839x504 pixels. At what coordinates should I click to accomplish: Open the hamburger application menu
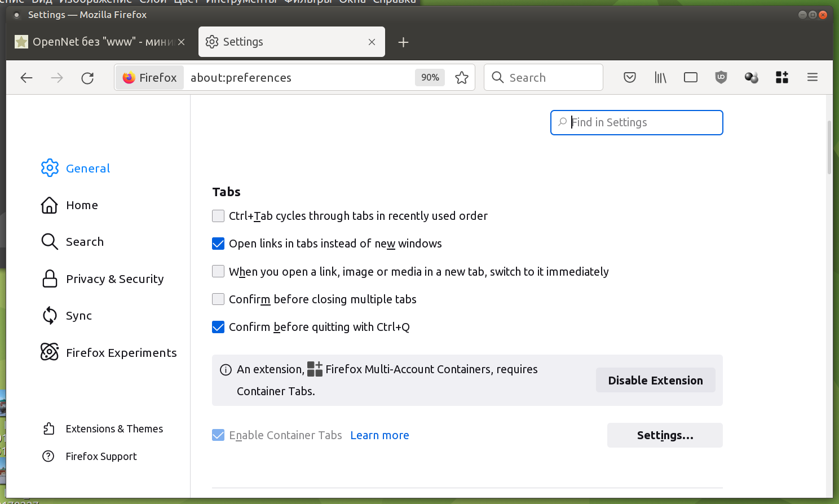pos(812,78)
